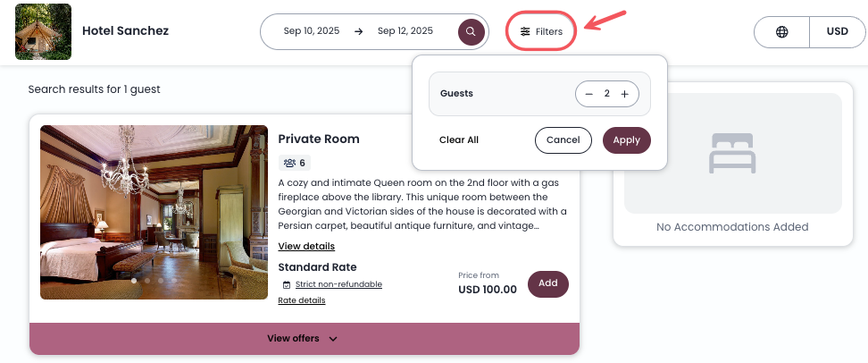Select the Sep 10, 2025 check-in date
Screen dimensions: 868x363
pos(312,31)
